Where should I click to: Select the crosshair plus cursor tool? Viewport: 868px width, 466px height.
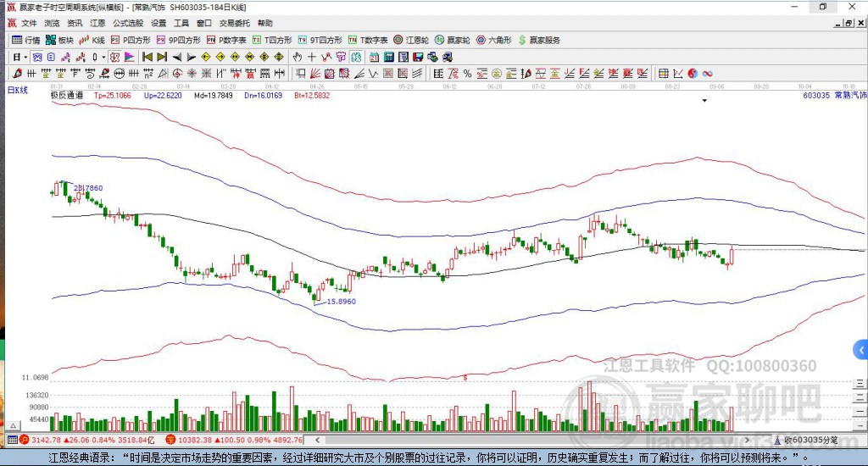pyautogui.click(x=312, y=57)
